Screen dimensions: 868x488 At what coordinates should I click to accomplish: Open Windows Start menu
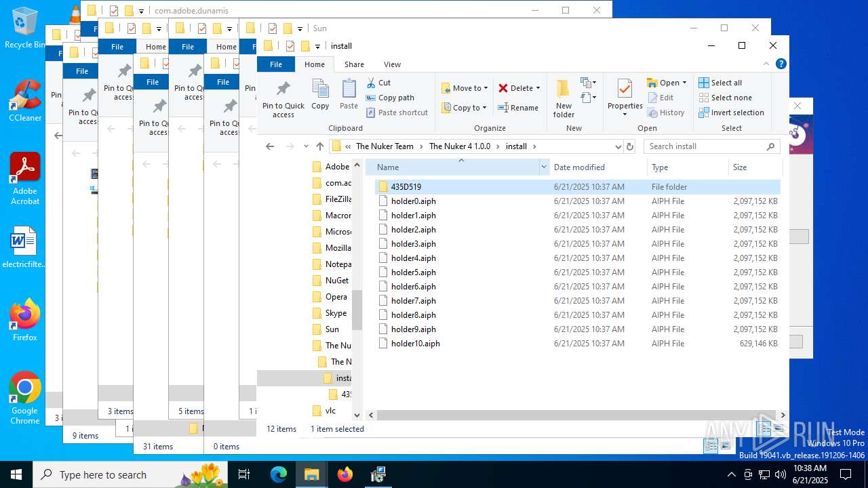tap(16, 474)
